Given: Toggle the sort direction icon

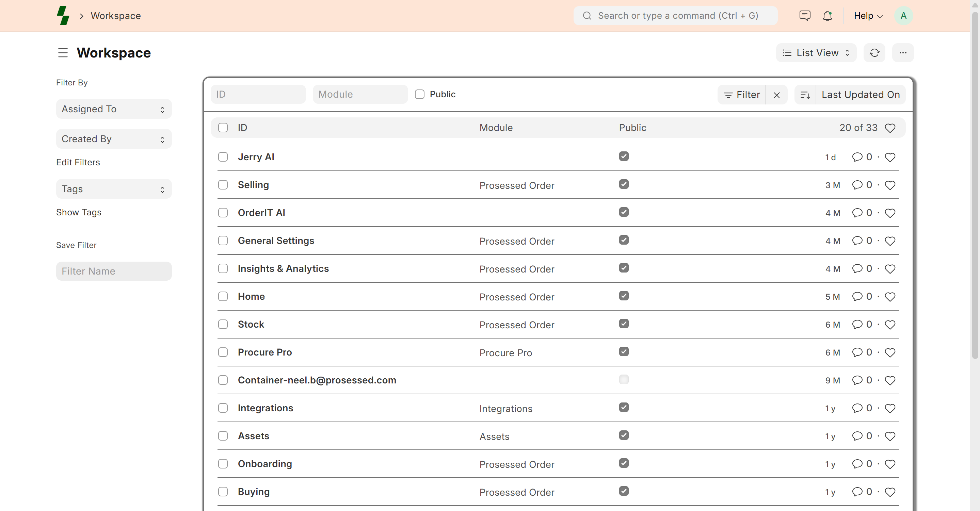Looking at the screenshot, I should (x=805, y=95).
